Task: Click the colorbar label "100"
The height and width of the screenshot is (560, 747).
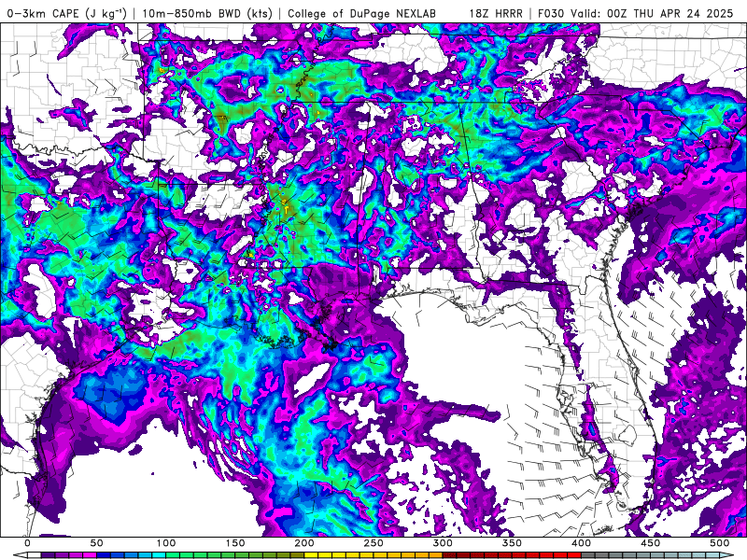Action: pyautogui.click(x=166, y=543)
